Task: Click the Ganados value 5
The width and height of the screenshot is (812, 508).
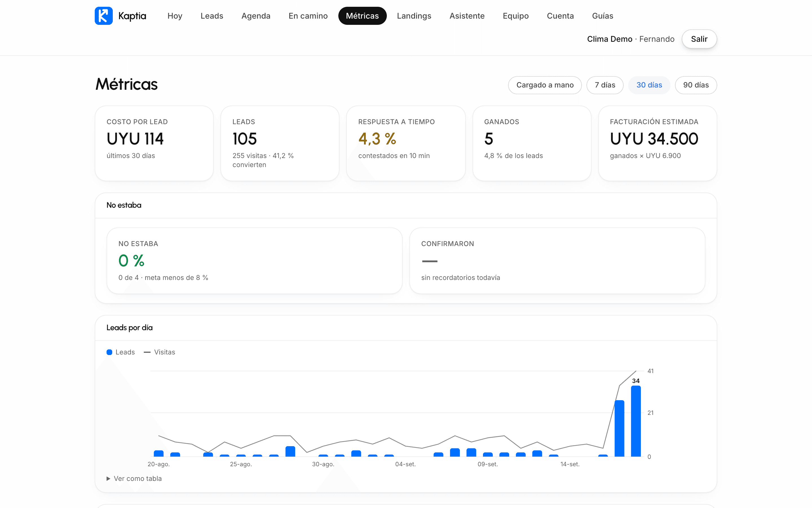Action: [x=489, y=139]
